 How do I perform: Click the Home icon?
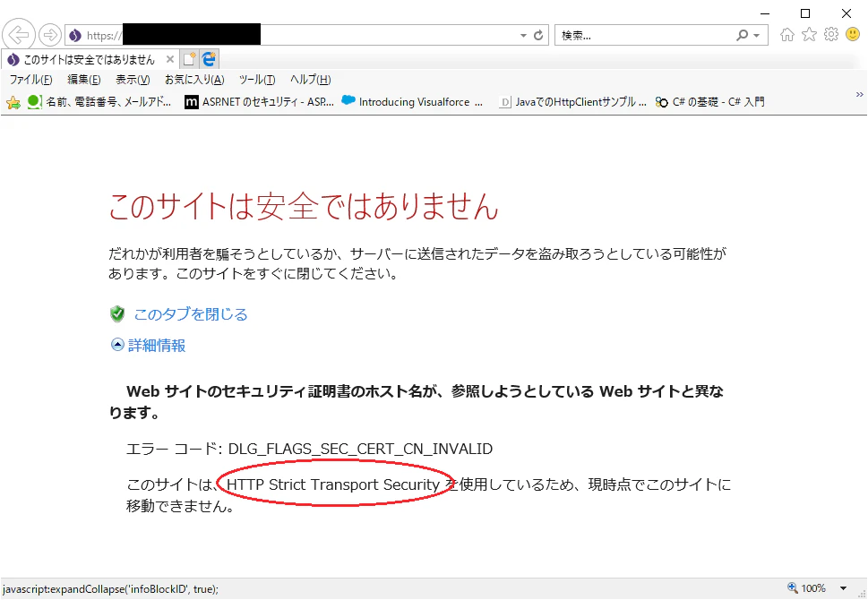(x=787, y=34)
